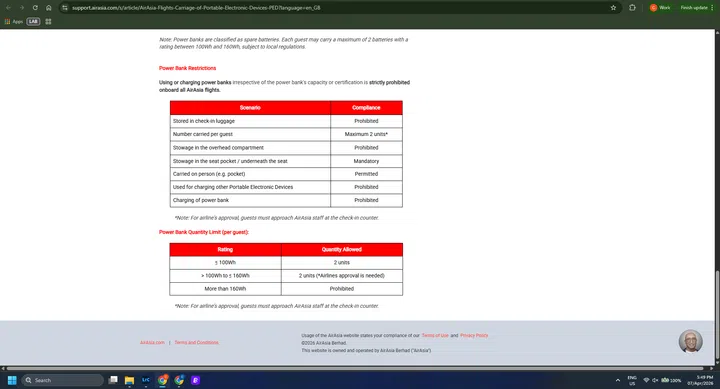
Task: Select the 'More than 160Wh' cell
Action: [225, 289]
